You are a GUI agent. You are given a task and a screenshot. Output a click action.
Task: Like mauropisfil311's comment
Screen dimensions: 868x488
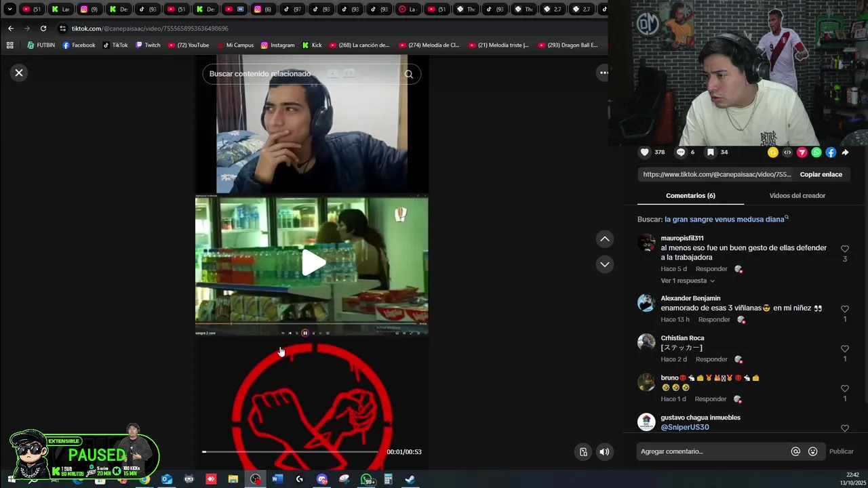pos(845,249)
